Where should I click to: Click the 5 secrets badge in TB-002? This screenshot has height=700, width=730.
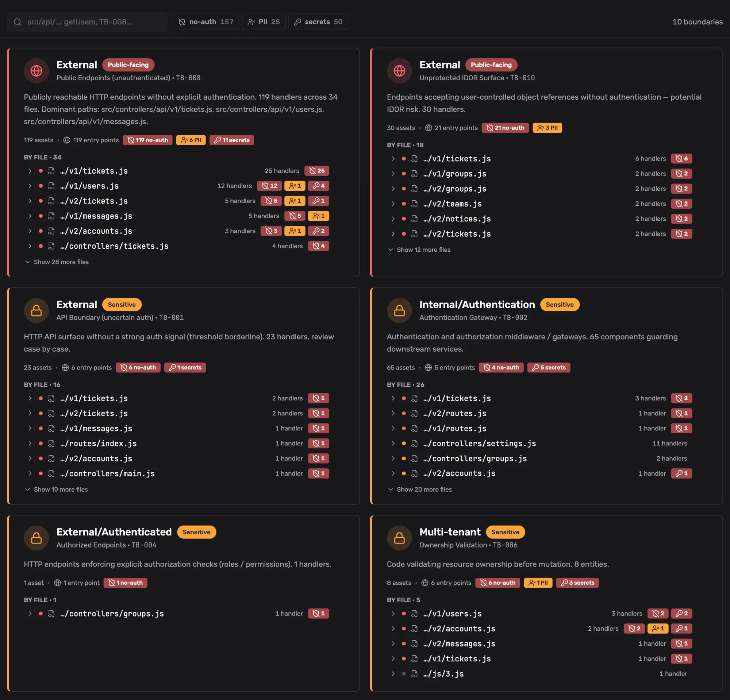[549, 367]
